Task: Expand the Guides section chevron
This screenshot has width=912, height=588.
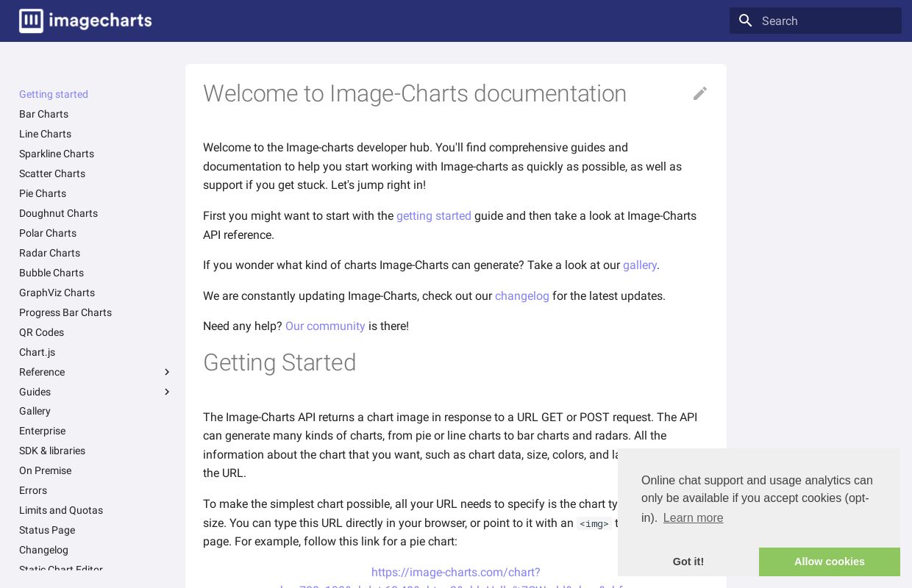Action: 167,392
